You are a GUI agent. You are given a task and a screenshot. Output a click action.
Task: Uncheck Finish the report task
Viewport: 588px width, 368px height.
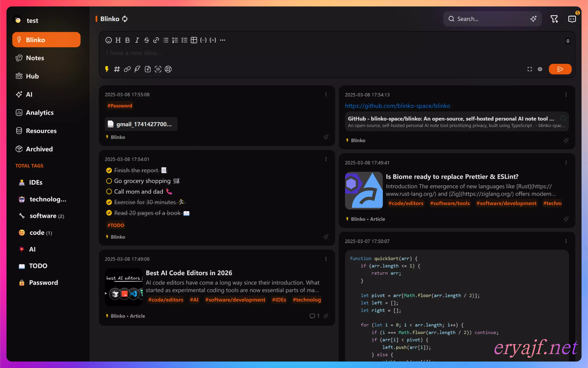[x=109, y=170]
